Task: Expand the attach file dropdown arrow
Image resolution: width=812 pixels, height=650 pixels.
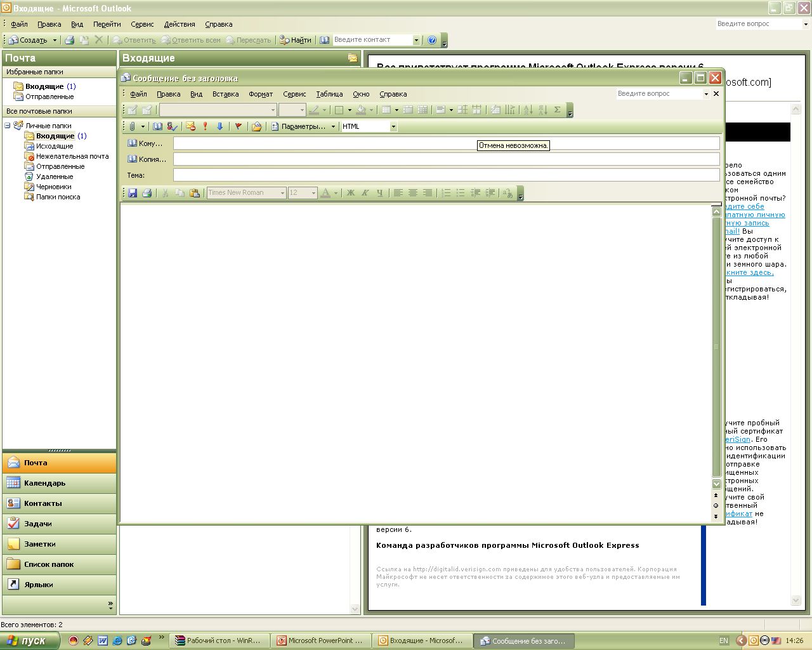Action: pyautogui.click(x=143, y=126)
